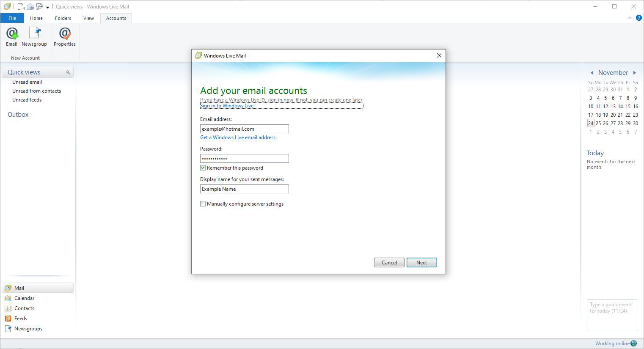Select date 15 in the calendar

[x=628, y=107]
